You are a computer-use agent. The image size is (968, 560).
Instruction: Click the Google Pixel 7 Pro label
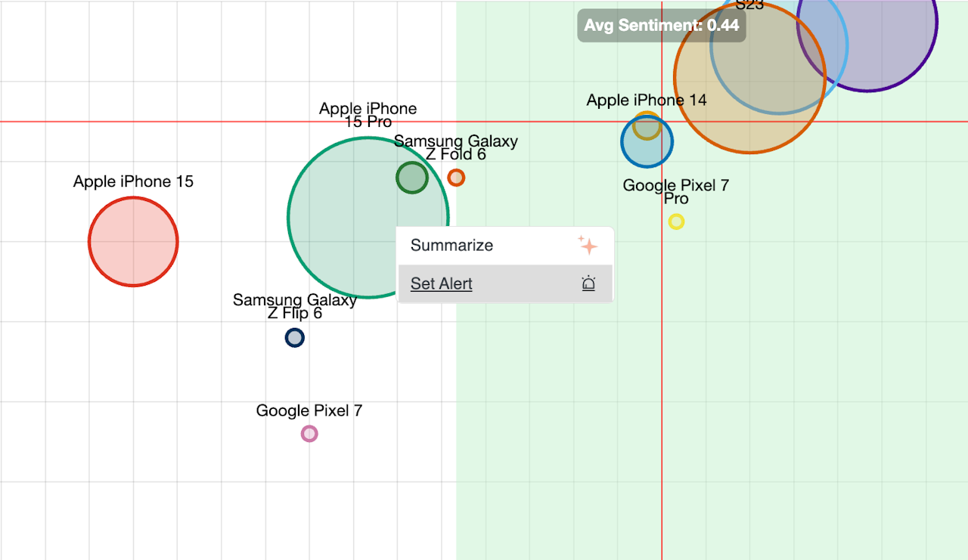[676, 191]
